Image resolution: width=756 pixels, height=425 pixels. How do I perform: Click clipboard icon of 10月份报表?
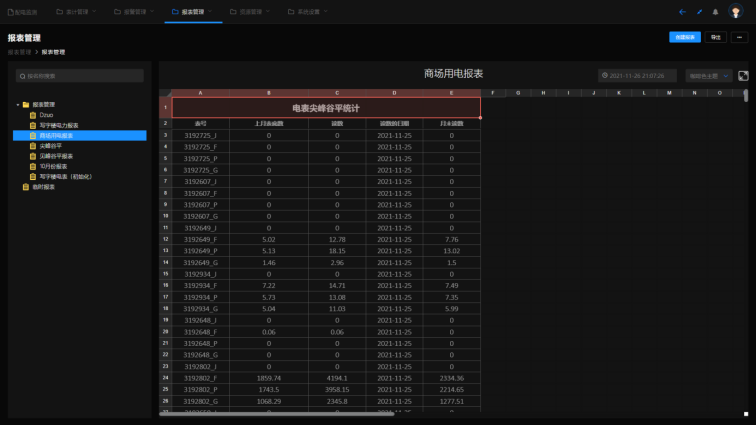[x=33, y=166]
